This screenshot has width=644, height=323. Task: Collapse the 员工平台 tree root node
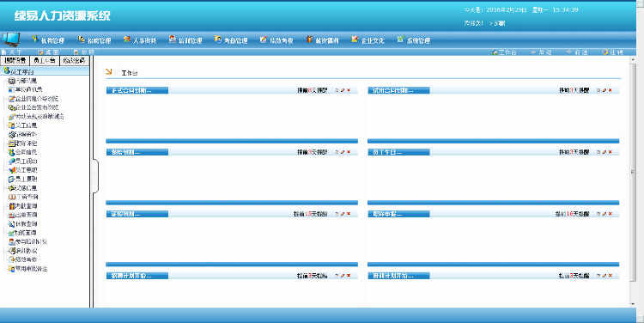point(20,71)
